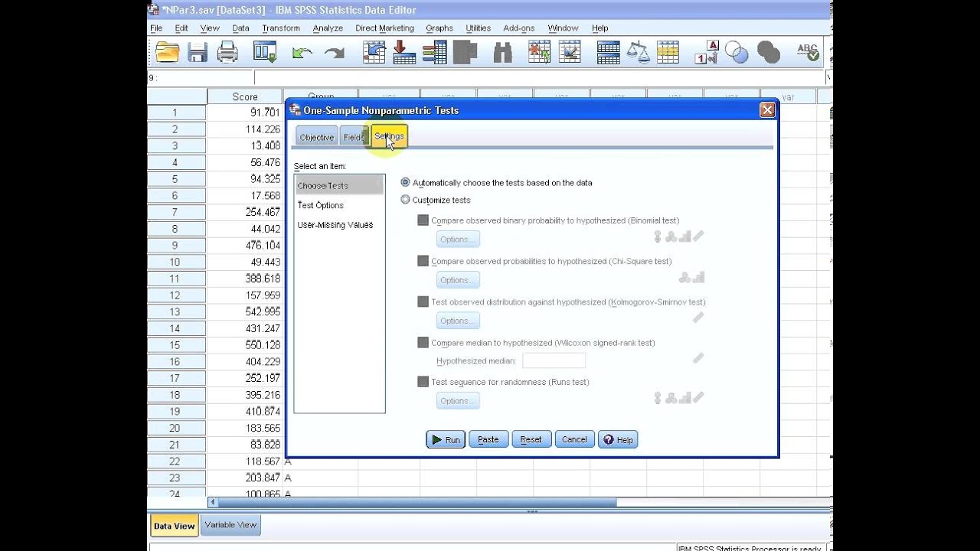The image size is (980, 551).
Task: Open Options for the Binomial test
Action: click(458, 239)
